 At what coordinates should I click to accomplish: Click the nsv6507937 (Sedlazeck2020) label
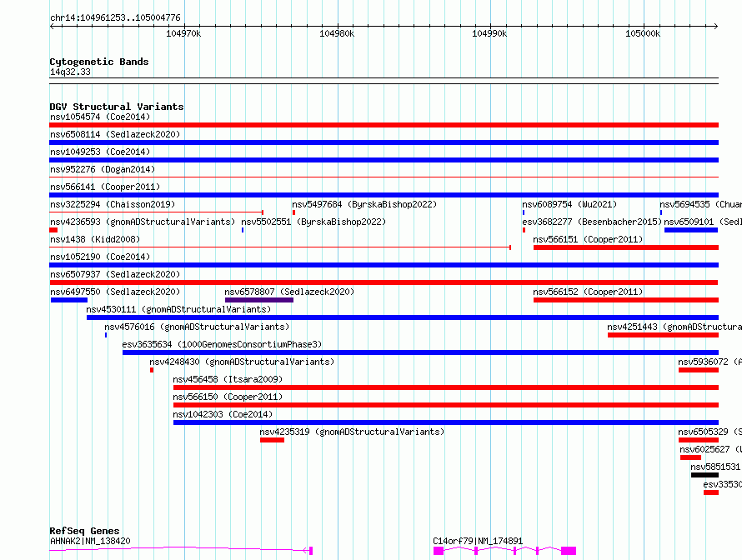[x=115, y=274]
